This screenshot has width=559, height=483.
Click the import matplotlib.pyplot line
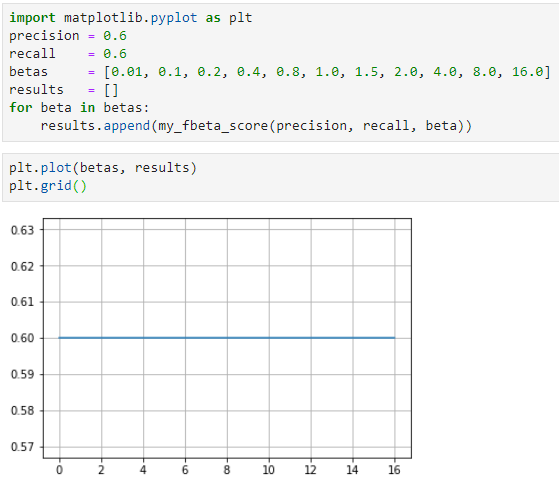130,18
